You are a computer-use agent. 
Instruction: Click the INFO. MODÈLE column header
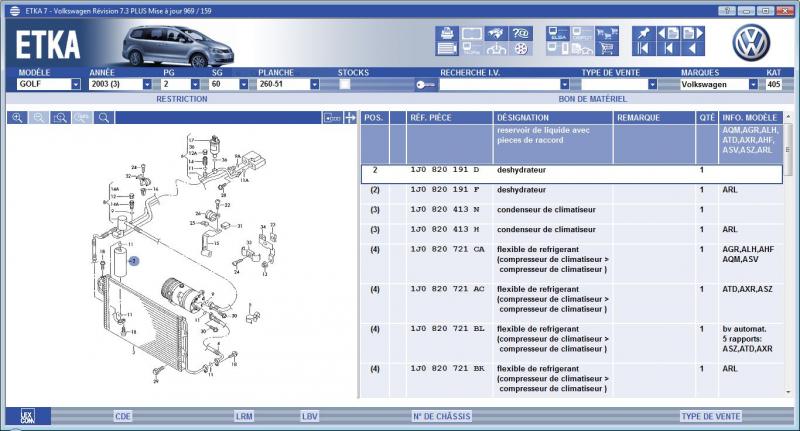(749, 117)
